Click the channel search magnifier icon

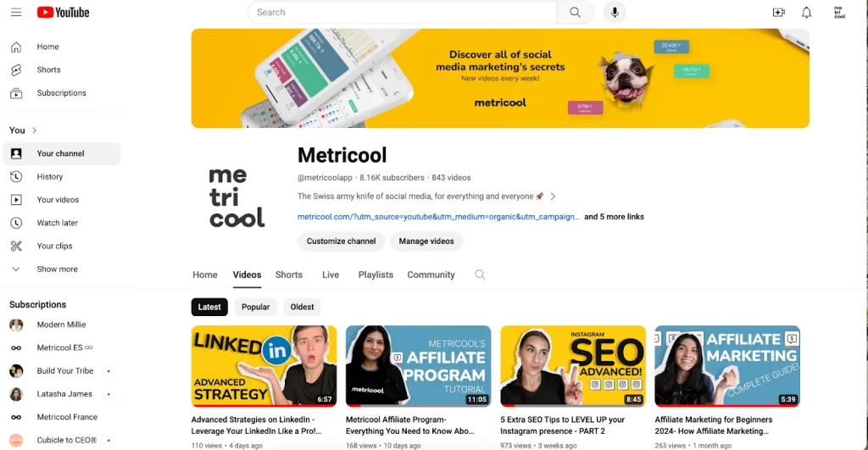point(480,275)
